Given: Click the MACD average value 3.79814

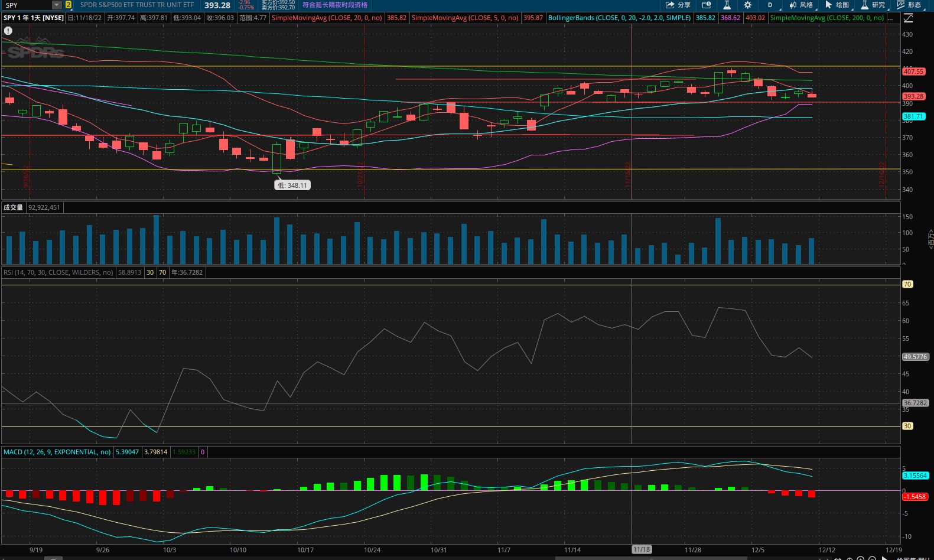Looking at the screenshot, I should (x=156, y=452).
